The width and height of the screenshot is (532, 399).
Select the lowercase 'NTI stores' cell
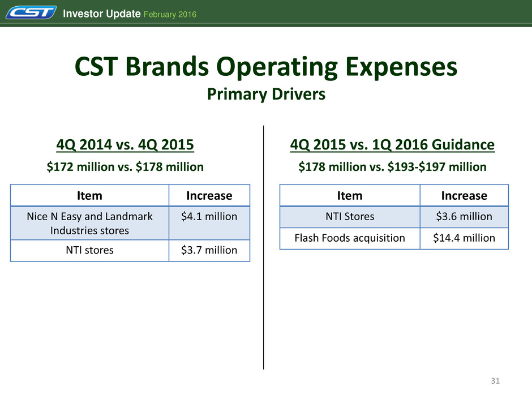[x=89, y=250]
